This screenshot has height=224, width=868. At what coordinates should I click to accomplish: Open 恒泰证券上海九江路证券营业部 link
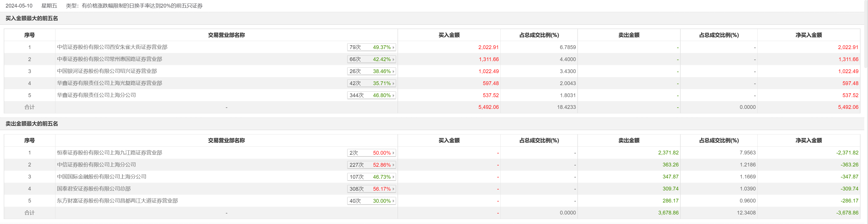coord(109,153)
